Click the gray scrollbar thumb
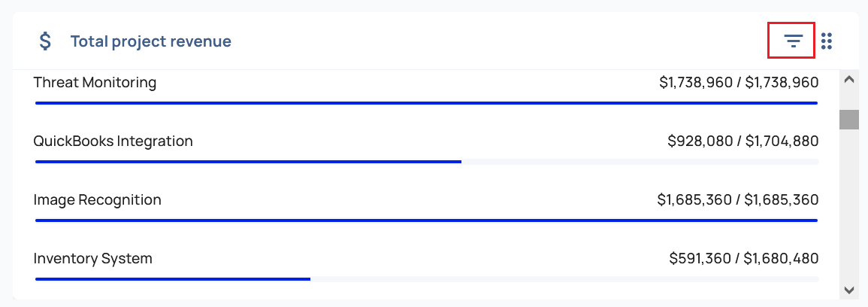868x307 pixels. pyautogui.click(x=848, y=120)
